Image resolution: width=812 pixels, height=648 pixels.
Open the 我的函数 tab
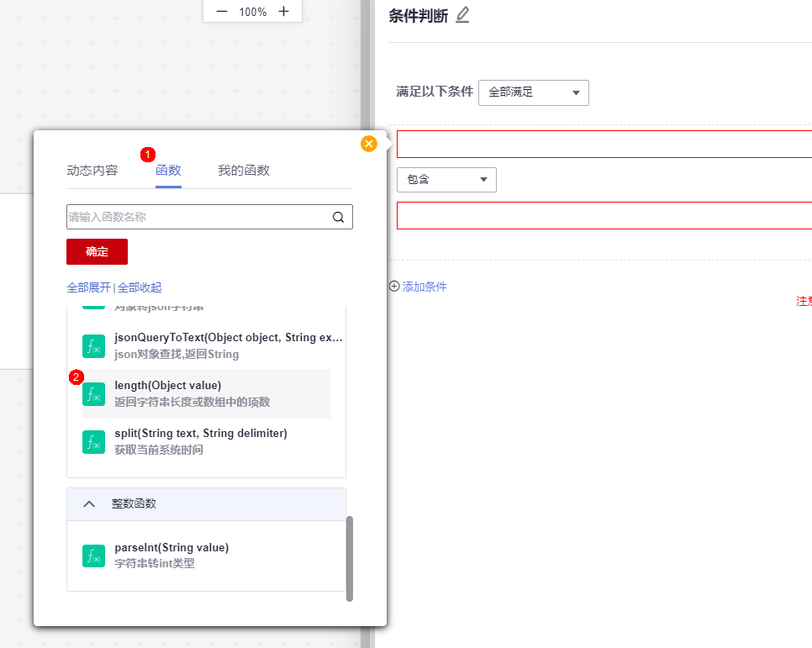[x=244, y=171]
